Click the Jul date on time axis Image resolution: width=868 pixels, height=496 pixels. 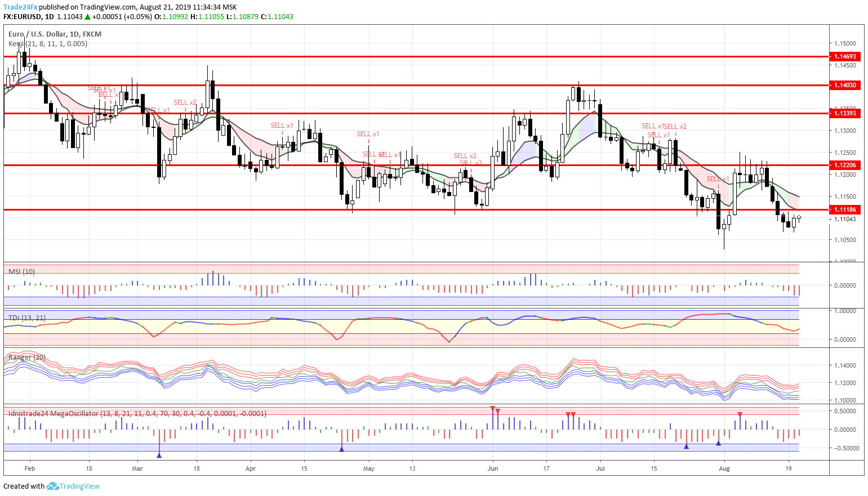click(x=600, y=468)
